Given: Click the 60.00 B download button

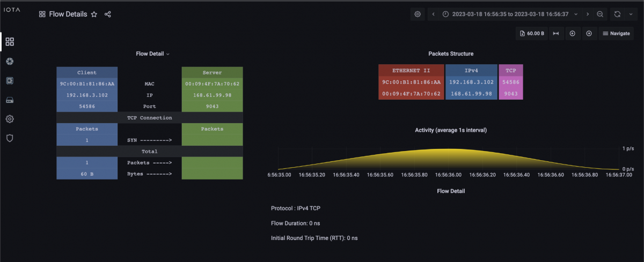Looking at the screenshot, I should point(532,34).
